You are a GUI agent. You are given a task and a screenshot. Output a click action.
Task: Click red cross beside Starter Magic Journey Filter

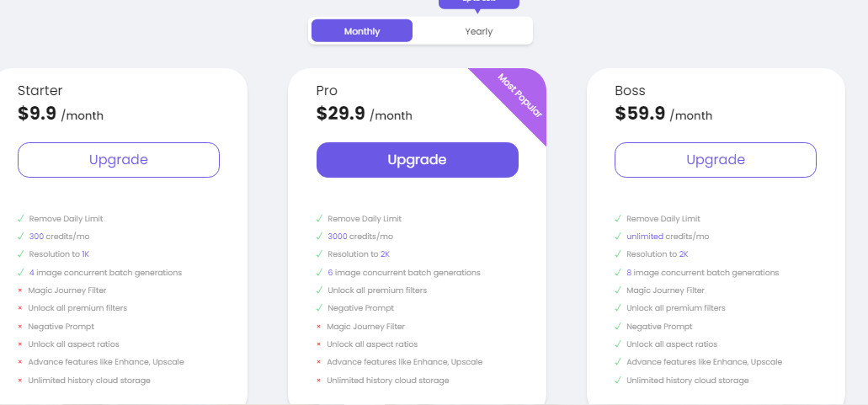[20, 290]
